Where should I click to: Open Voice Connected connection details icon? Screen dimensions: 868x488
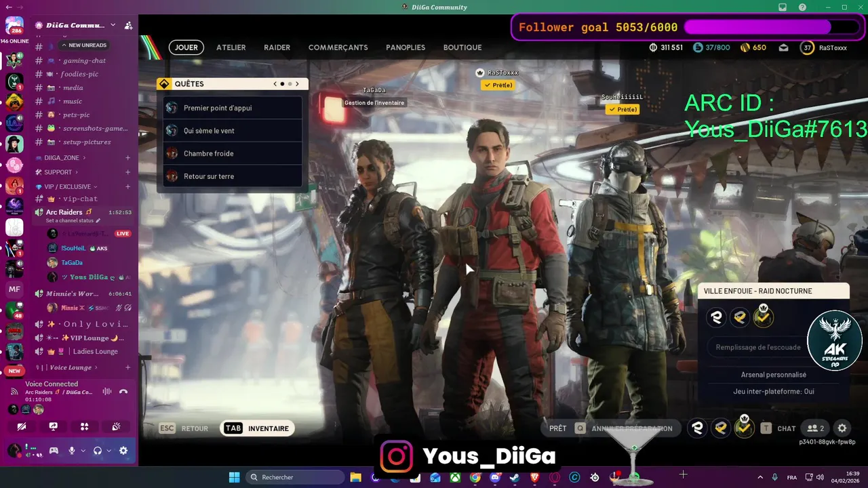pos(14,392)
